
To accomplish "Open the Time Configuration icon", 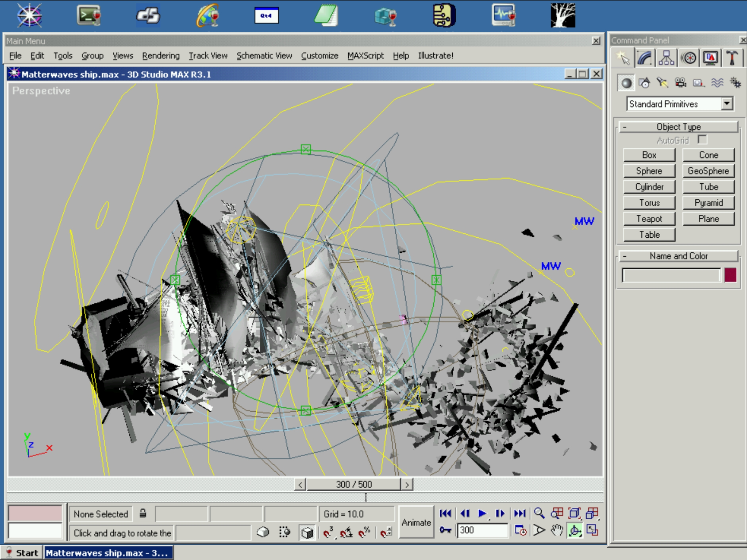I will click(520, 530).
